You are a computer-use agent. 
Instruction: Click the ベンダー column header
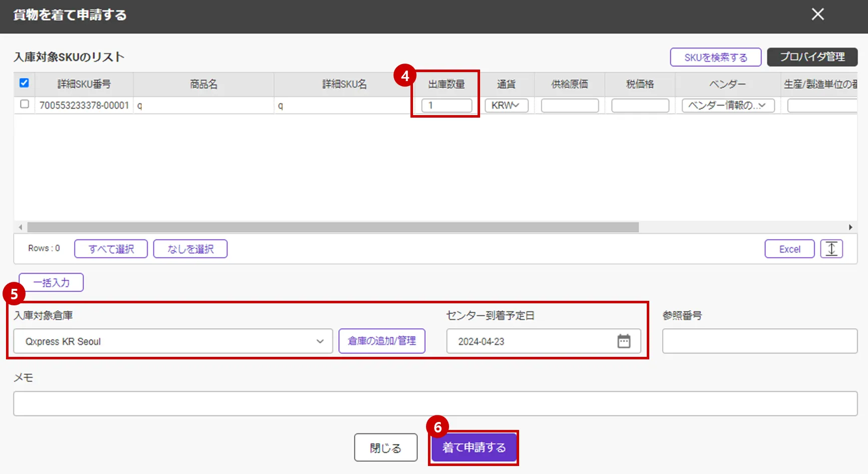tap(728, 84)
